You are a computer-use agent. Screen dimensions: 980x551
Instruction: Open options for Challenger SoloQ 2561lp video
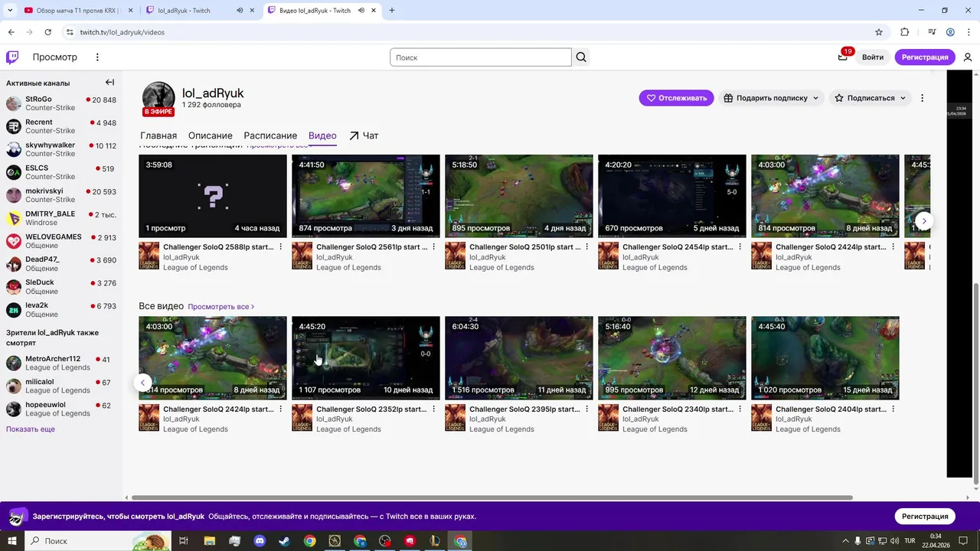[x=434, y=247]
